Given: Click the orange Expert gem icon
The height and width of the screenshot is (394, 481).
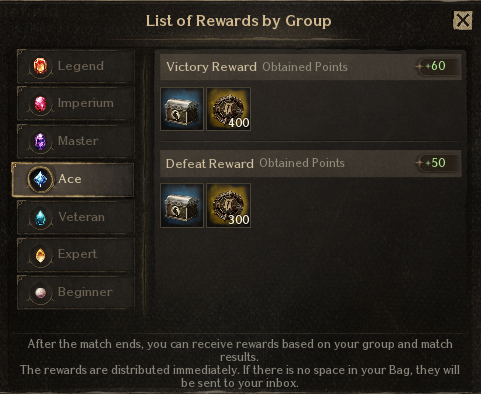Looking at the screenshot, I should [40, 255].
